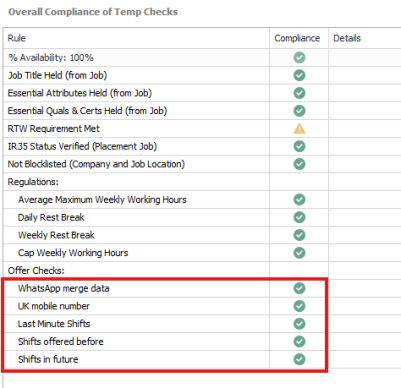
Task: Select 'Shifts offered before' rule text
Action: pos(61,341)
